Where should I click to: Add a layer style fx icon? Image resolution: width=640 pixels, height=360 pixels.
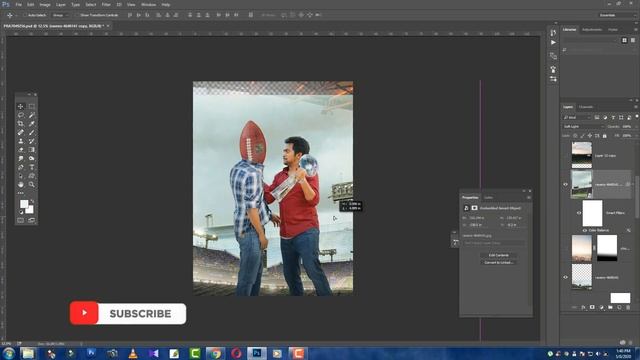[x=583, y=307]
